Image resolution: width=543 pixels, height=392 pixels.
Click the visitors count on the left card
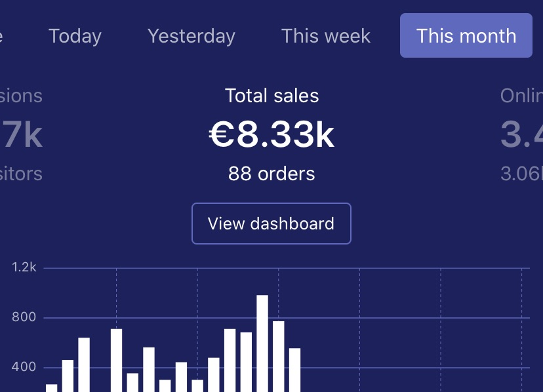point(21,174)
